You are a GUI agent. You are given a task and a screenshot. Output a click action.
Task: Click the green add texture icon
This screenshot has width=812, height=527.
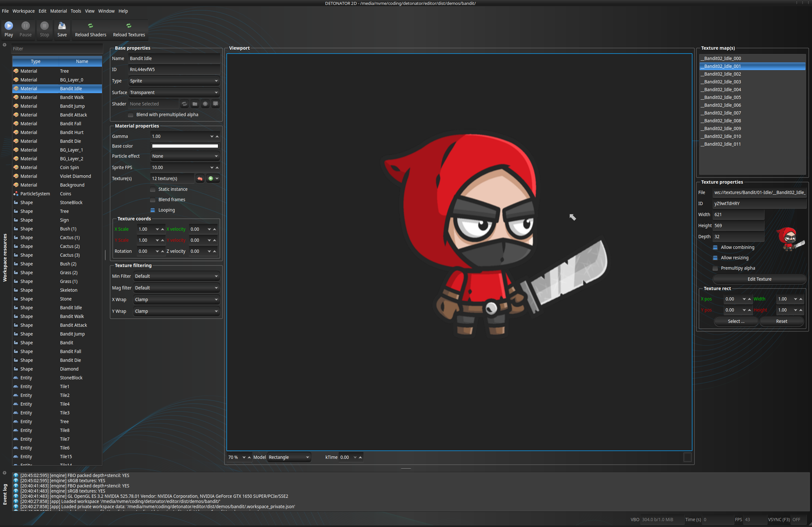[x=210, y=178]
